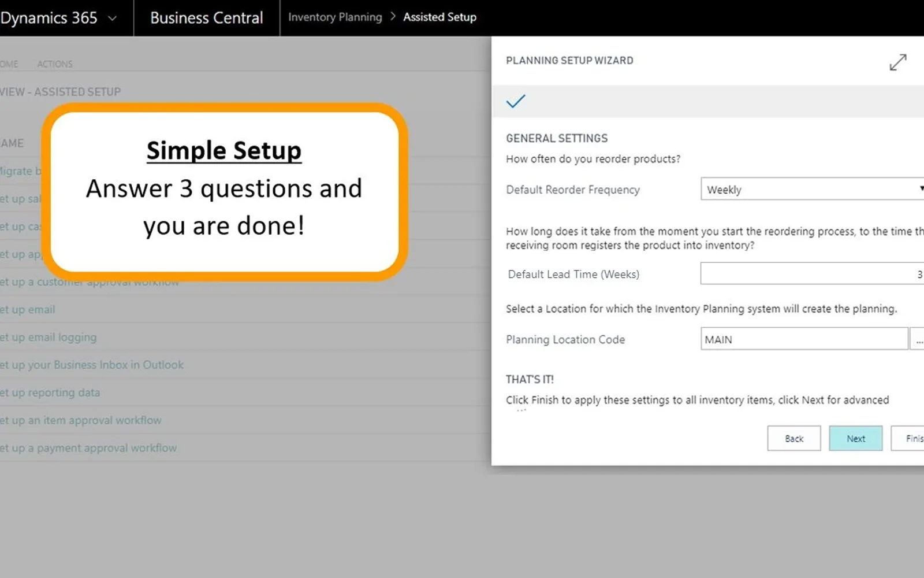
Task: Open Set up email logging row
Action: pyautogui.click(x=49, y=338)
